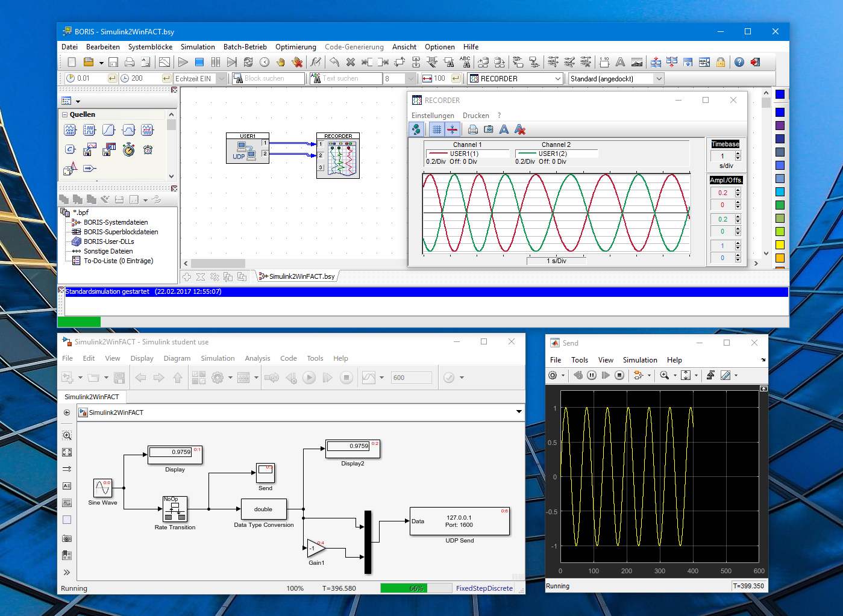This screenshot has height=616, width=843.
Task: Open the font size 8 dropdown
Action: (x=411, y=78)
